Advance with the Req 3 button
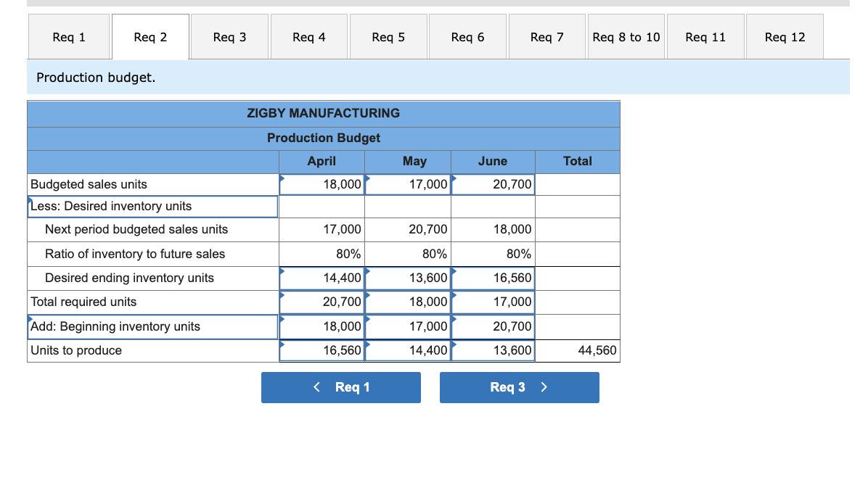Viewport: 868px width, 488px height. [519, 387]
